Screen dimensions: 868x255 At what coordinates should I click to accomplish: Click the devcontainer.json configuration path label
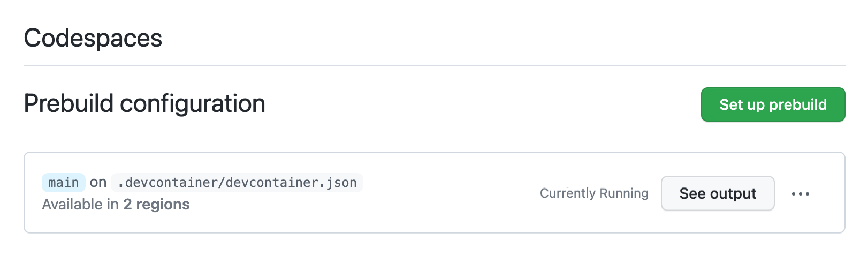click(237, 183)
